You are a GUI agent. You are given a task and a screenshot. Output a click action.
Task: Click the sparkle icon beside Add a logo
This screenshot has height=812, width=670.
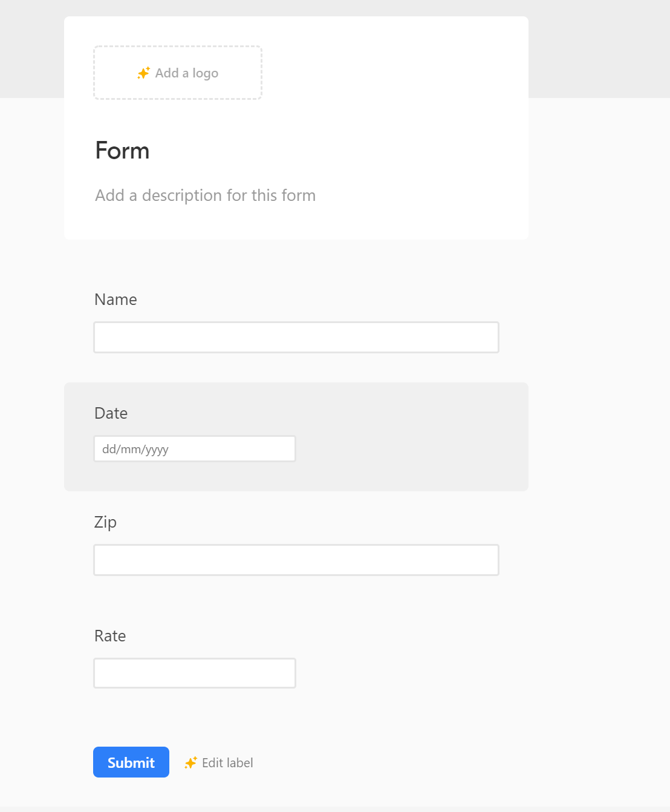144,73
